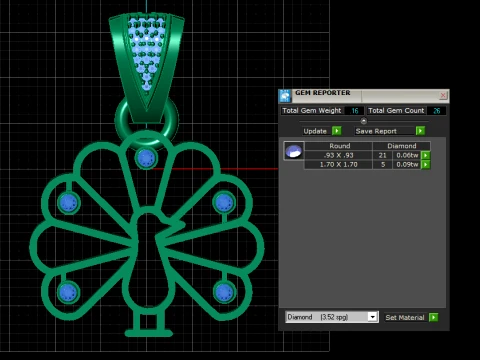Click the green arrow beside Update
This screenshot has height=360, width=480.
[337, 131]
